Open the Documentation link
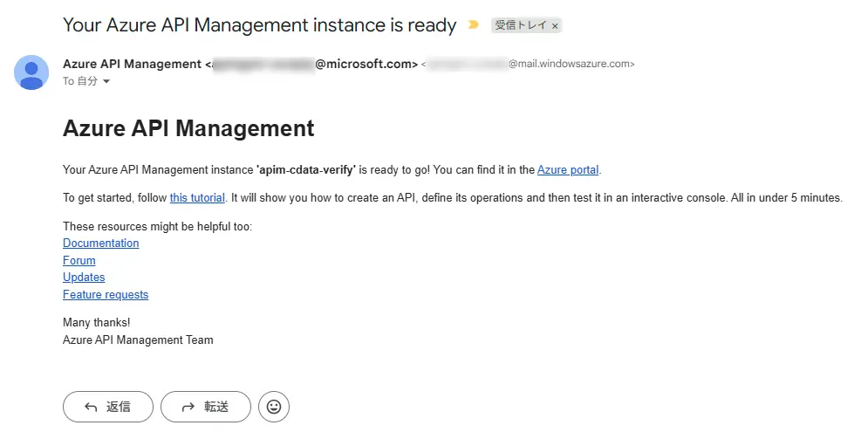868x439 pixels. coord(100,243)
